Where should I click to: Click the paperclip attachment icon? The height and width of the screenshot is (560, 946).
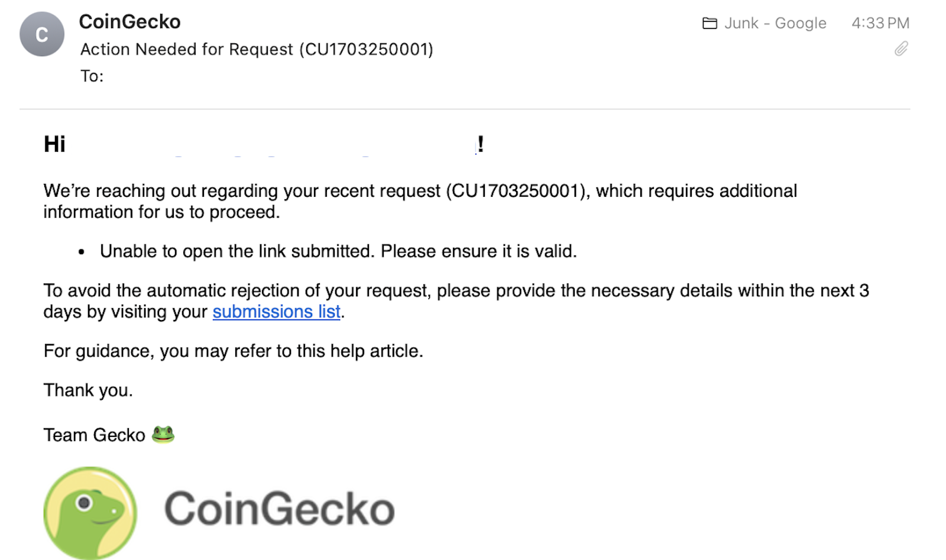(900, 49)
